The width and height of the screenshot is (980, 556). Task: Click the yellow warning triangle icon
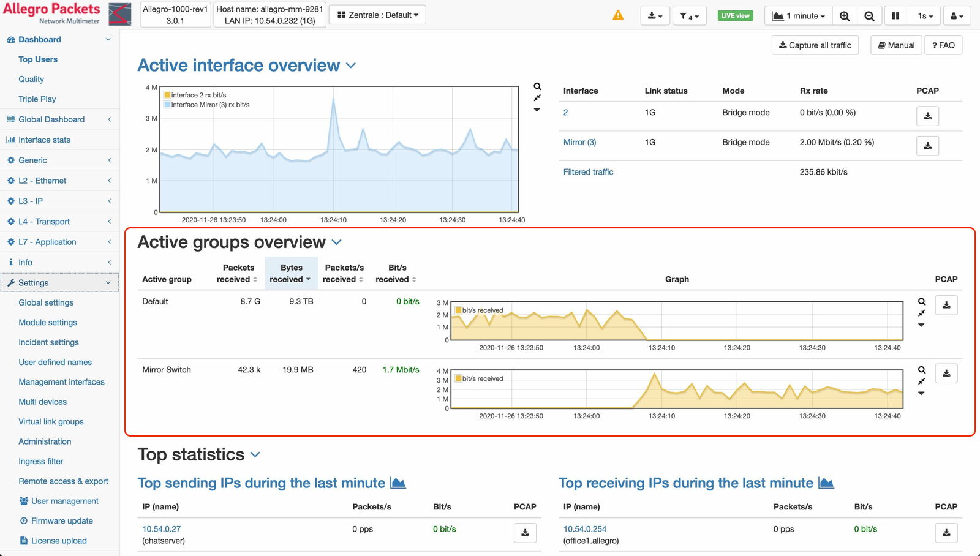(618, 15)
